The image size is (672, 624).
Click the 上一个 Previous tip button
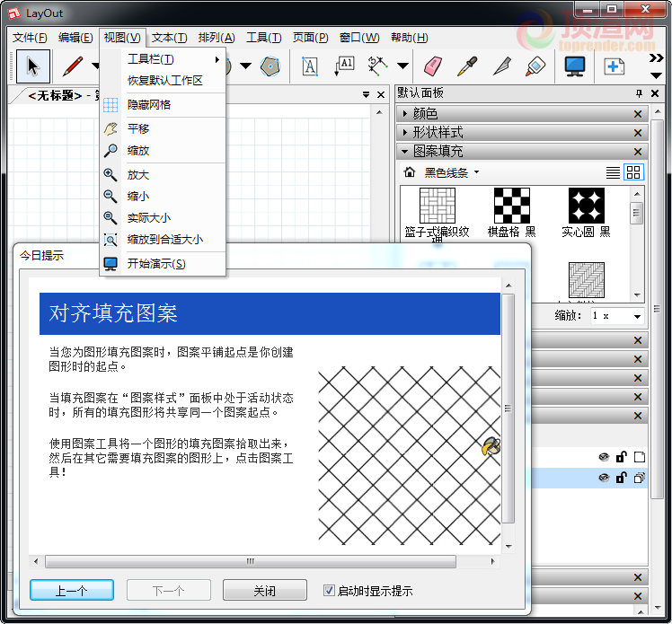coord(72,590)
